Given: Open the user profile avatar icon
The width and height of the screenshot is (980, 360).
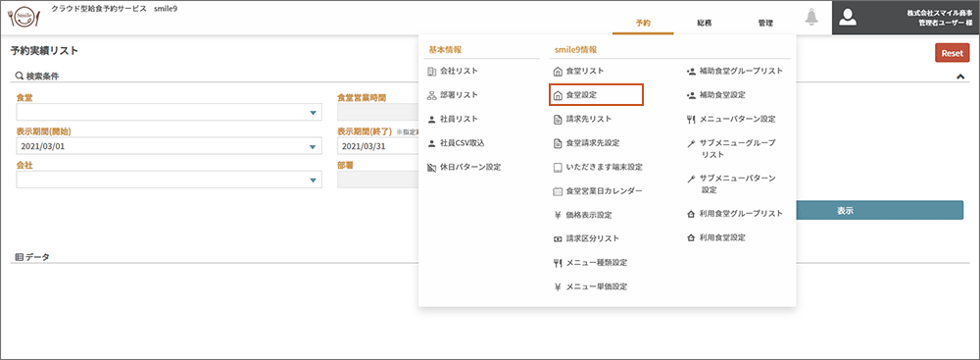Looking at the screenshot, I should coord(848,18).
